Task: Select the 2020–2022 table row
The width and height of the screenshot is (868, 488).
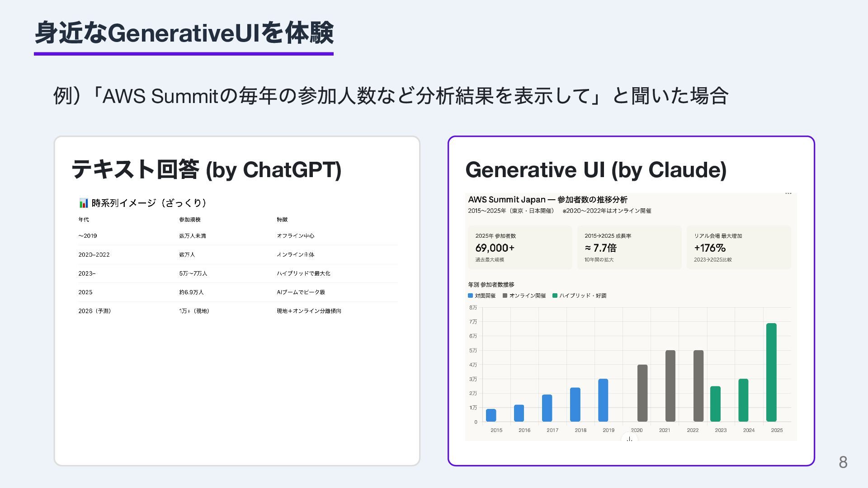Action: coord(237,255)
